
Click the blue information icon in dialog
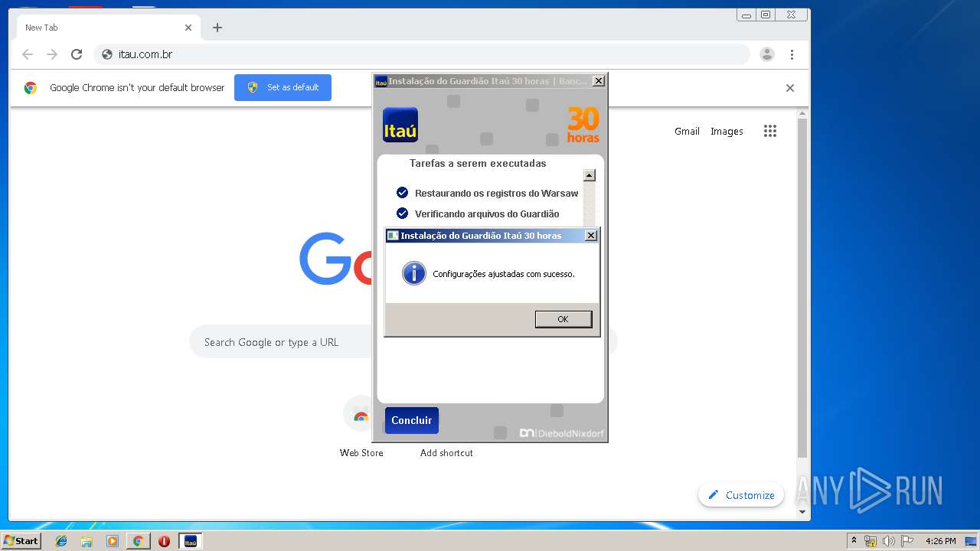click(x=414, y=273)
